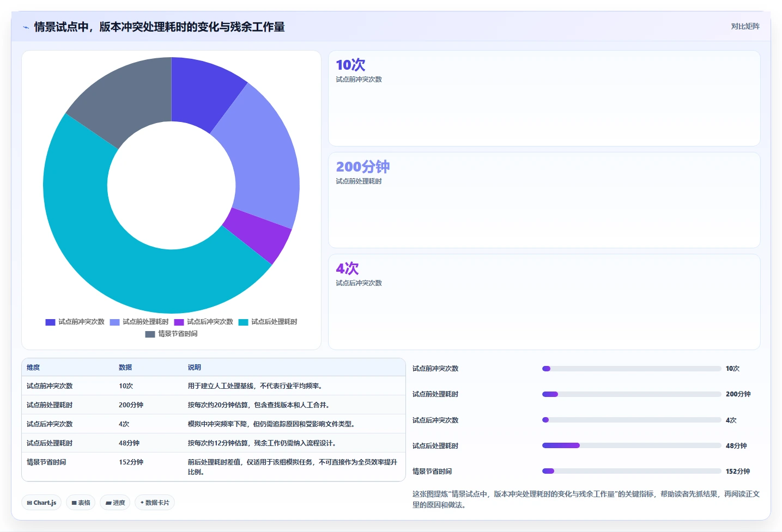Click the 试点后冲突次数 progress bar
Screen dimensions: 782x532
[632, 420]
